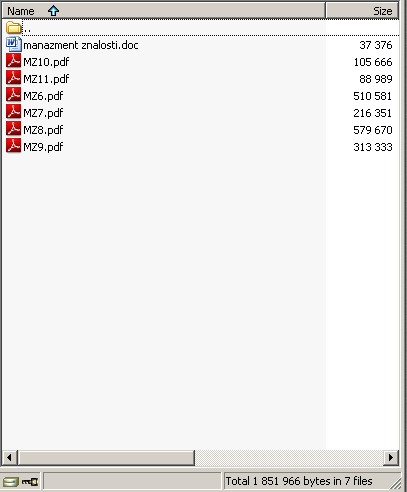This screenshot has height=492, width=407.
Task: Click the window resize grip corner
Action: click(397, 483)
